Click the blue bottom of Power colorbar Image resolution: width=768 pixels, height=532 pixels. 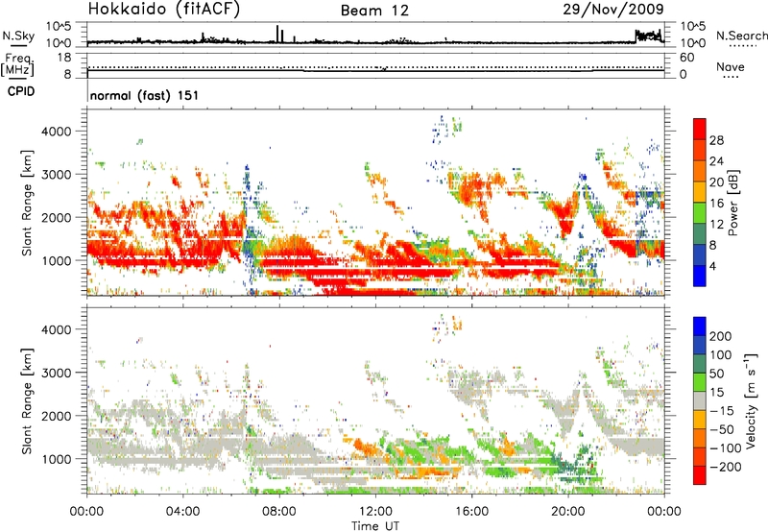(x=700, y=276)
